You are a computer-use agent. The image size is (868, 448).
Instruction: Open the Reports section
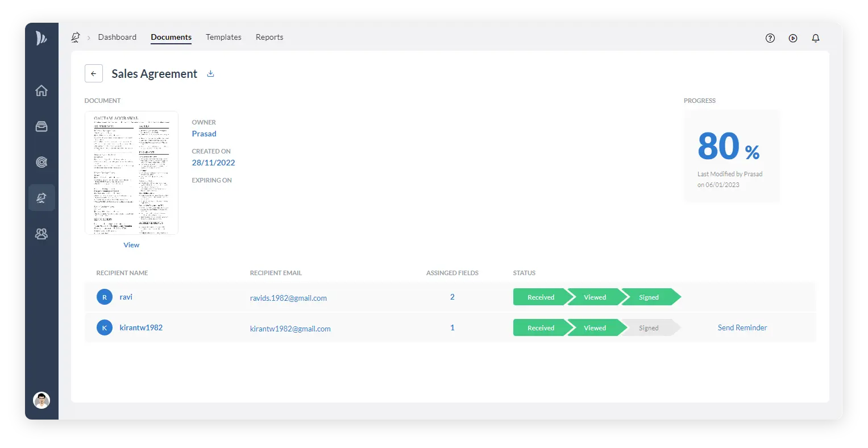tap(269, 37)
